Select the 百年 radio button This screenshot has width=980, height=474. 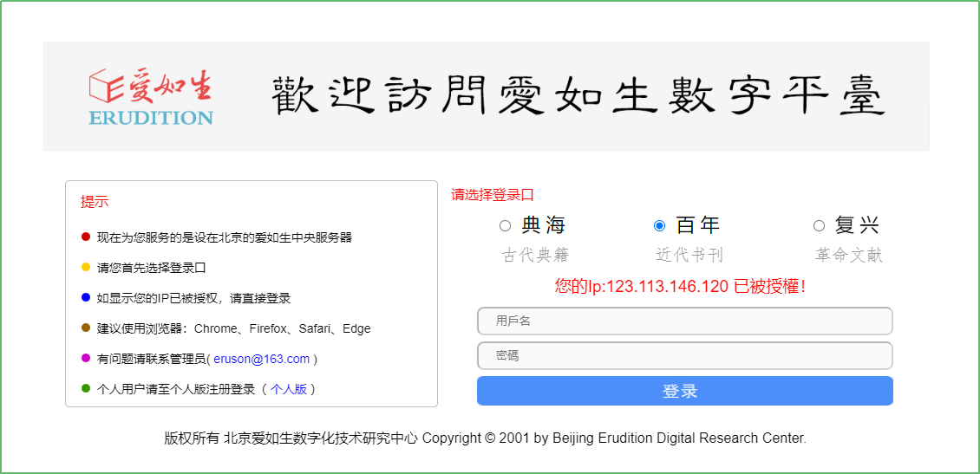pos(660,226)
